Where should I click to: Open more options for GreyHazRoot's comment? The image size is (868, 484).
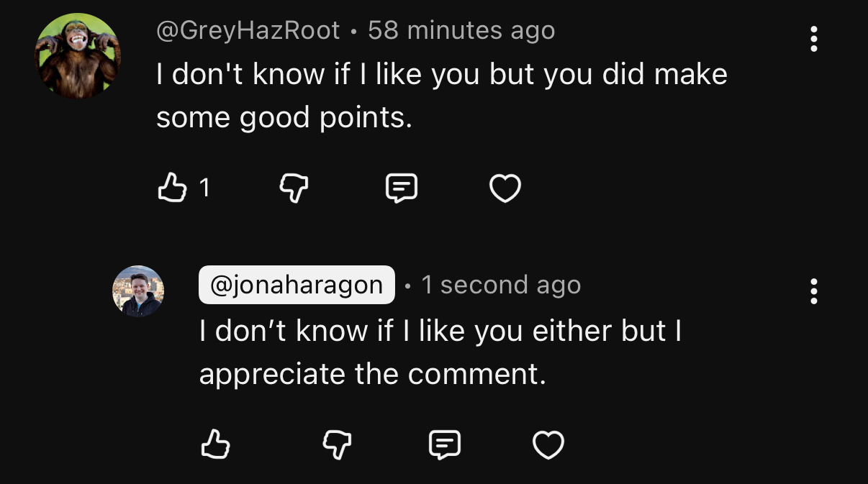coord(813,39)
